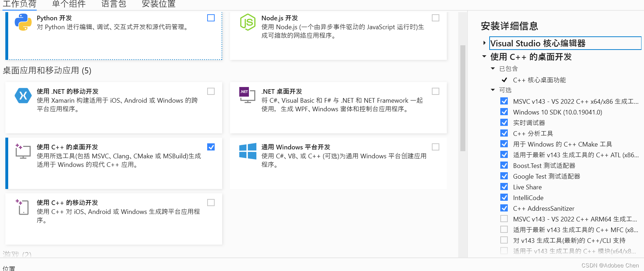Collapse the 使用 C++ 的桌面开发 details arrow

[484, 56]
